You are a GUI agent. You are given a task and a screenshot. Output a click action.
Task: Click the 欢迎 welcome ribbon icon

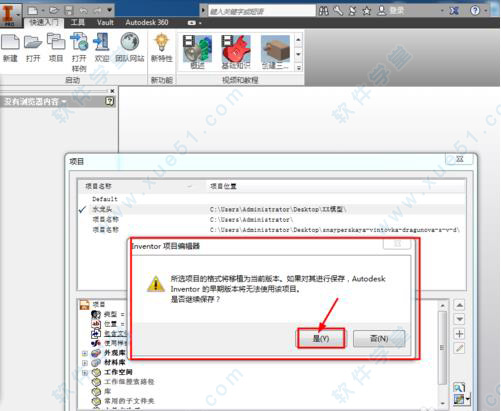coord(102,47)
